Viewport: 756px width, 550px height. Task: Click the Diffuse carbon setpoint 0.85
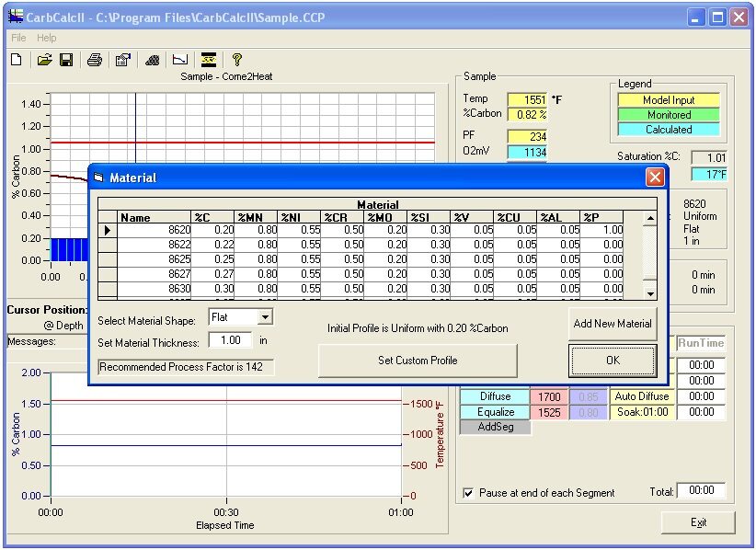click(589, 396)
